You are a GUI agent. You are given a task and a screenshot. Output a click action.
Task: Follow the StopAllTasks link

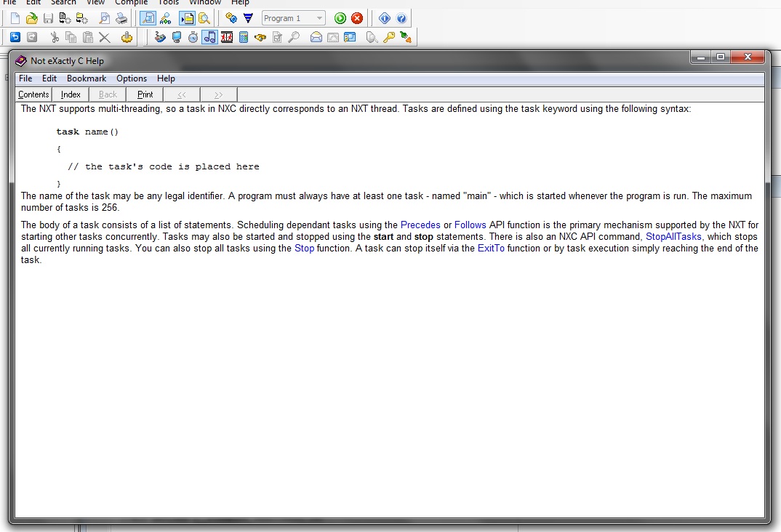673,237
